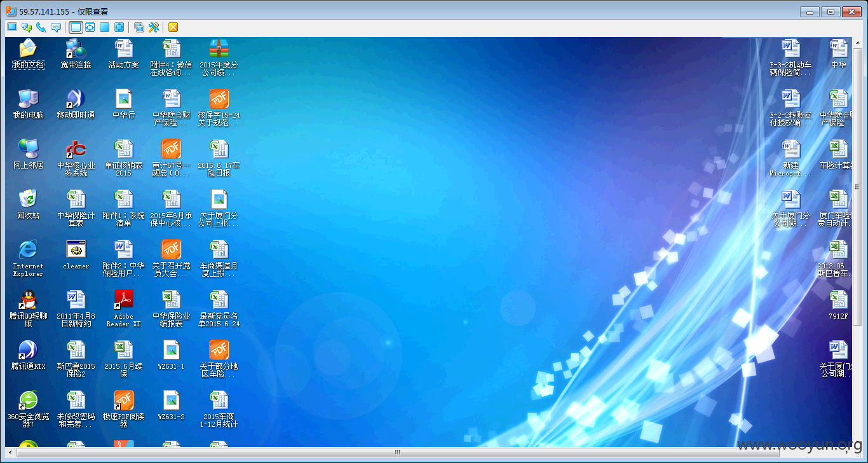The image size is (868, 463).
Task: Open the 单证核销表2015 Excel file
Action: pos(123,158)
